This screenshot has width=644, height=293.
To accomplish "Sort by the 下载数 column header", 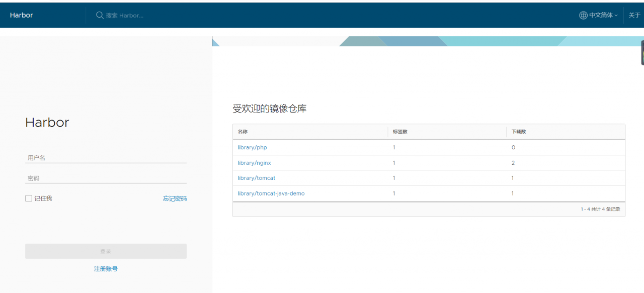I will [x=519, y=132].
